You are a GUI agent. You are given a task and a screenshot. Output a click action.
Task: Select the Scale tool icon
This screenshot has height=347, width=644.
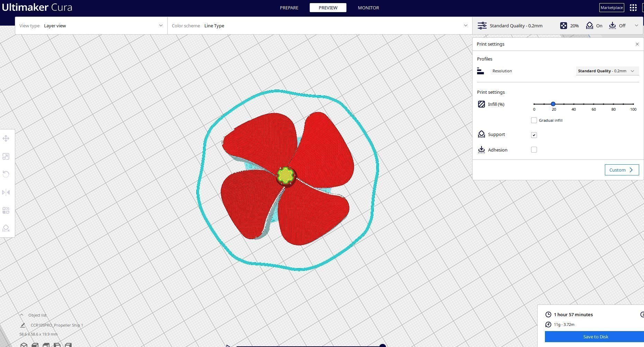[x=6, y=157]
